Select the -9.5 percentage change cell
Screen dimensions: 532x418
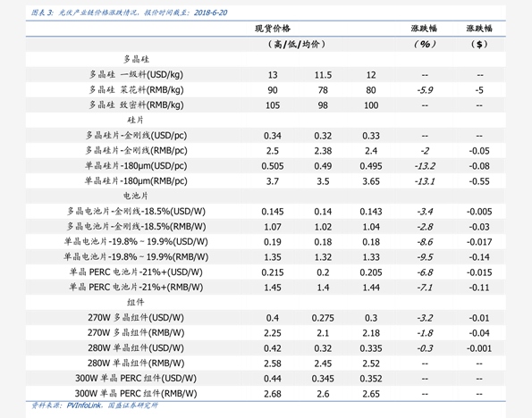click(425, 257)
